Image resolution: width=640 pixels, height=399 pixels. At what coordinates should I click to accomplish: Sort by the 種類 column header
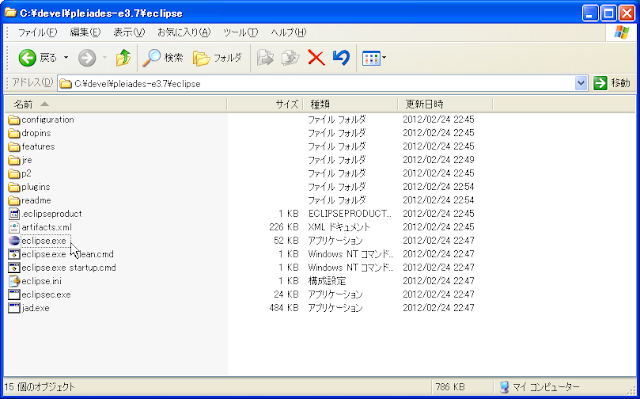tap(351, 104)
